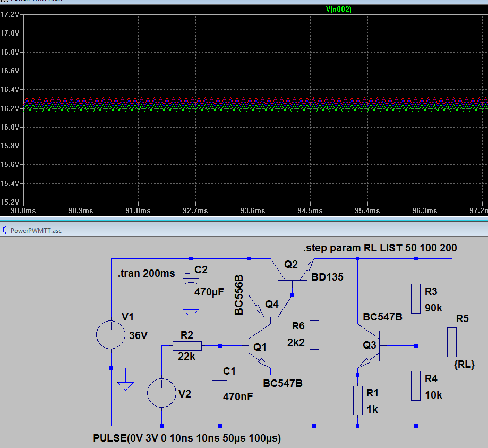Click the 93.6ms time axis label
The height and width of the screenshot is (448, 488).
253,210
